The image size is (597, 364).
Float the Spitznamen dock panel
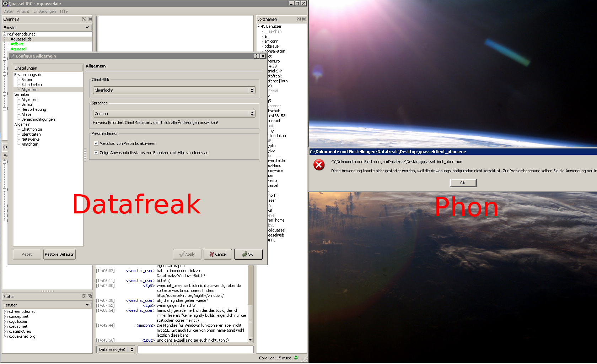pyautogui.click(x=299, y=19)
